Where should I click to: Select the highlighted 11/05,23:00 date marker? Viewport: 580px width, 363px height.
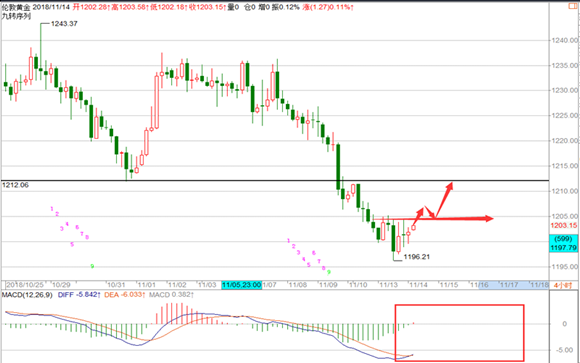(241, 285)
